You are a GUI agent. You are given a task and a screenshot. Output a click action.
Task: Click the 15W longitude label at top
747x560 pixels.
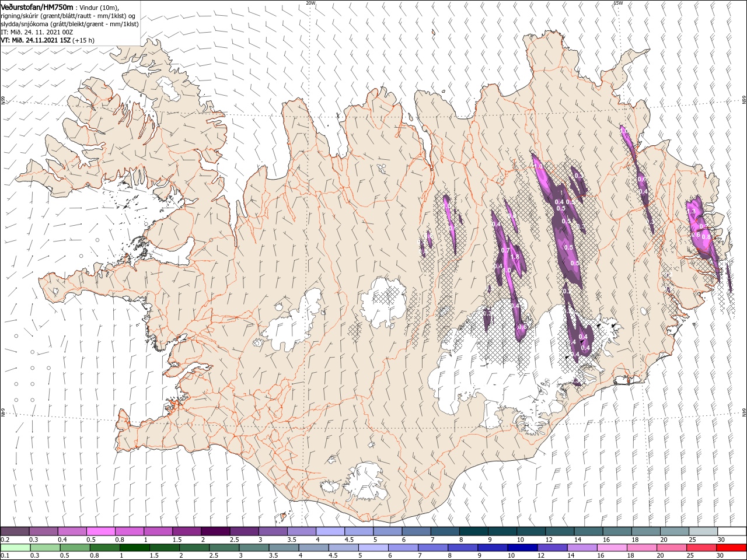click(618, 3)
